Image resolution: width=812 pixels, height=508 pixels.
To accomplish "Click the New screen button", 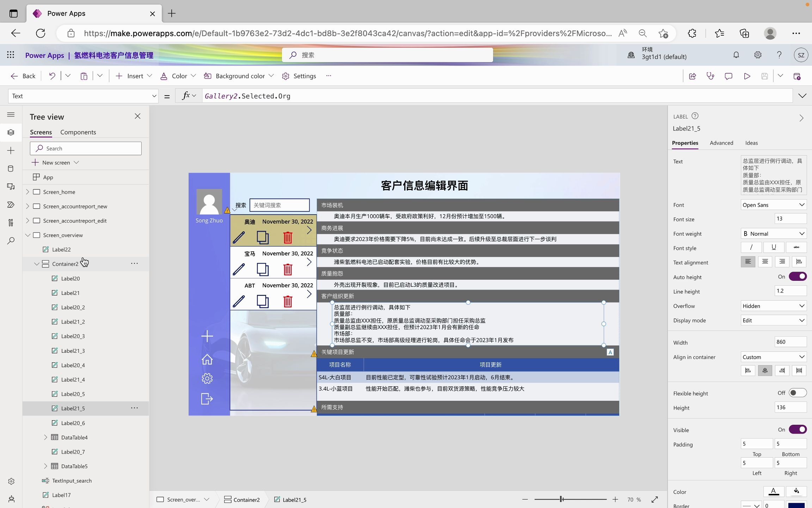I will (x=55, y=162).
